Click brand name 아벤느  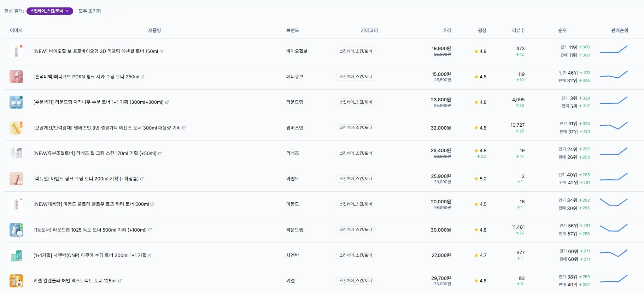(x=293, y=179)
